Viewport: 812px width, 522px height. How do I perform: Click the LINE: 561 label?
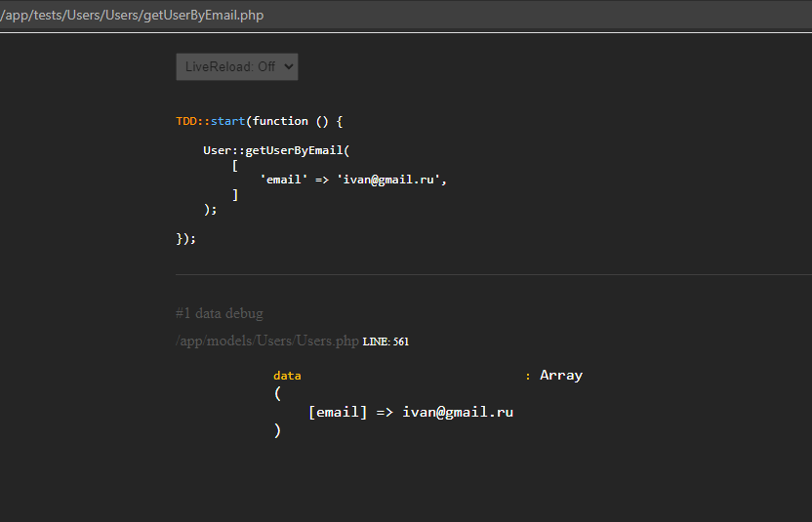point(386,341)
